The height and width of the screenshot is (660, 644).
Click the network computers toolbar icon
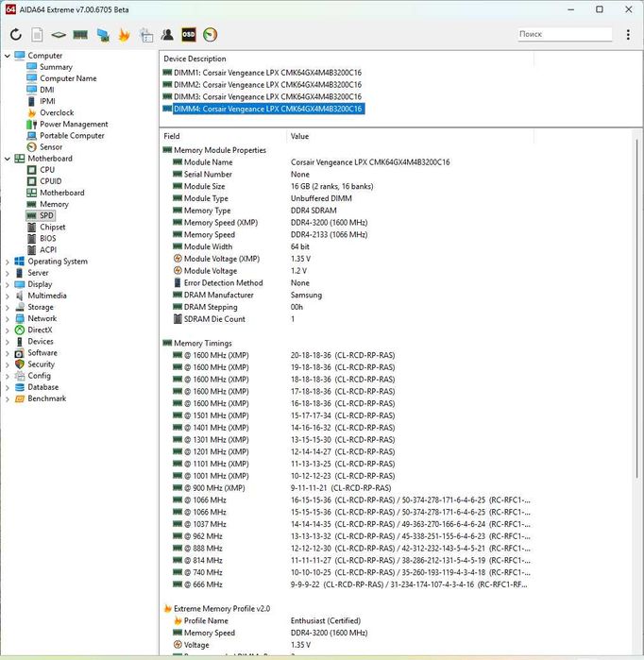tap(103, 35)
